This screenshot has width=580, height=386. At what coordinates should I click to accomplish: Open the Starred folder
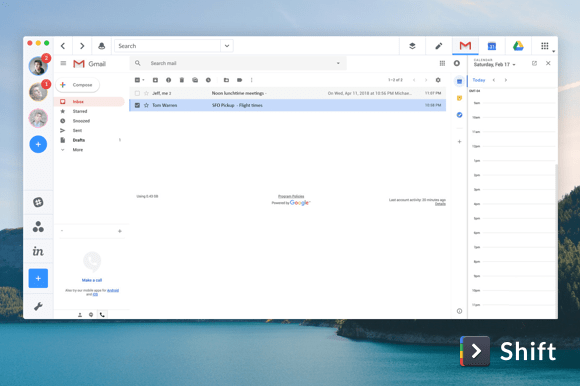pos(80,111)
